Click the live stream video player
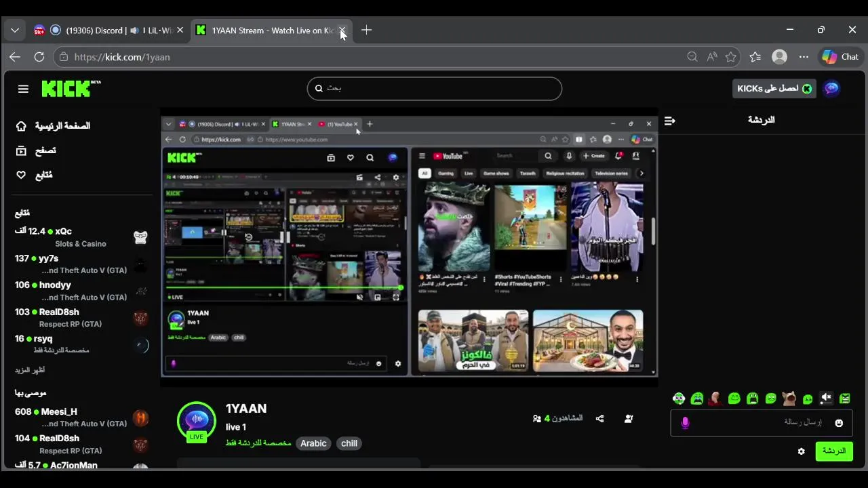The height and width of the screenshot is (488, 868). 409,247
